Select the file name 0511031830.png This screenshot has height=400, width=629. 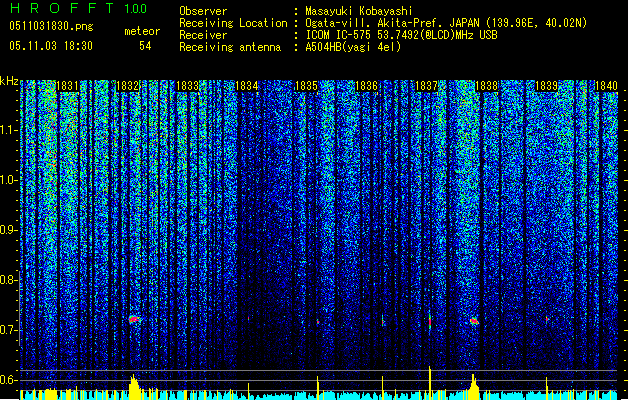(x=51, y=26)
